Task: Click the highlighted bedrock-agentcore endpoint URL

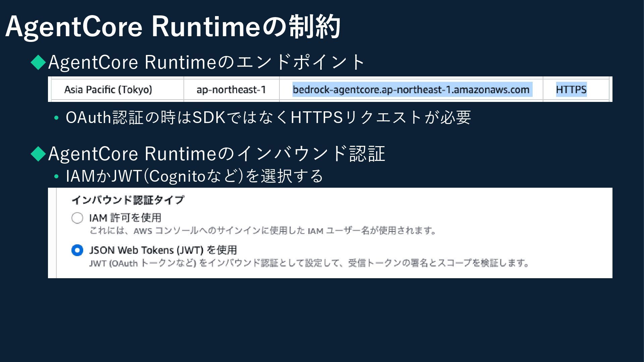Action: [x=411, y=89]
